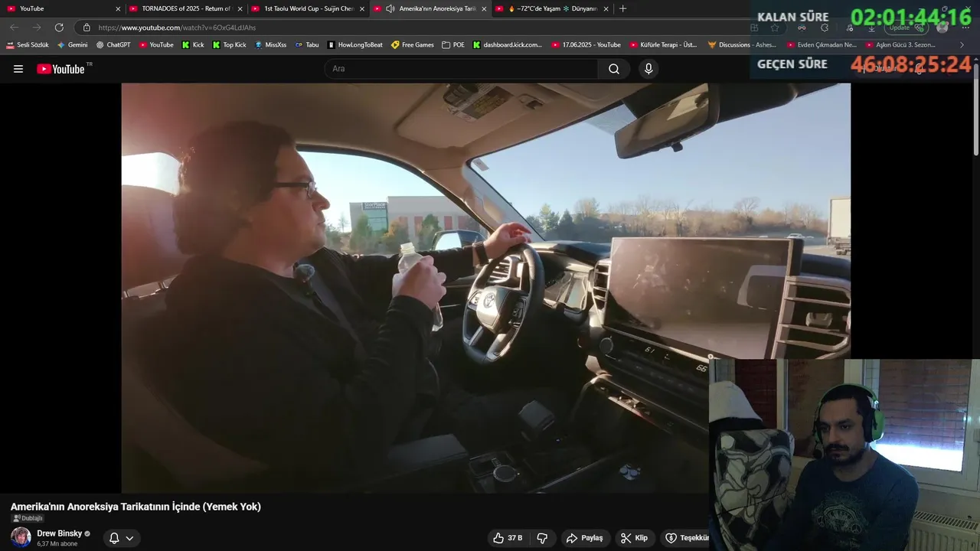Image resolution: width=980 pixels, height=551 pixels.
Task: Open the Top Kick bookmark
Action: click(x=230, y=44)
